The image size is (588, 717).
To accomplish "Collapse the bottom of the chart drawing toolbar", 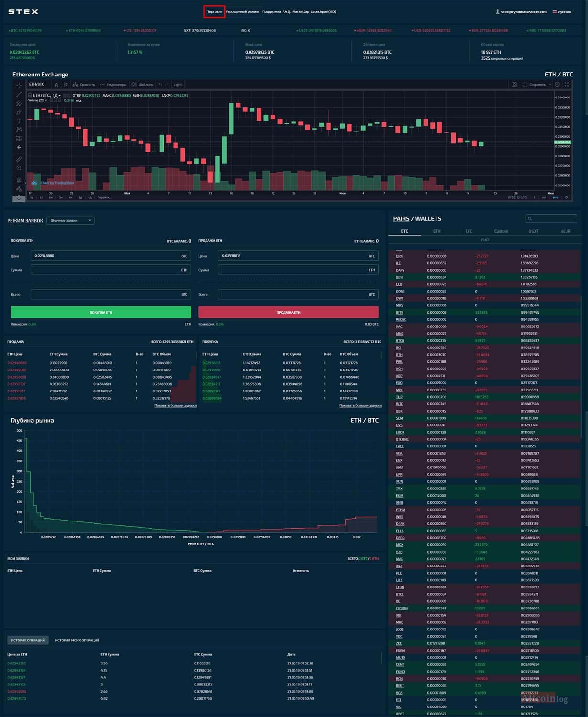I will click(19, 198).
